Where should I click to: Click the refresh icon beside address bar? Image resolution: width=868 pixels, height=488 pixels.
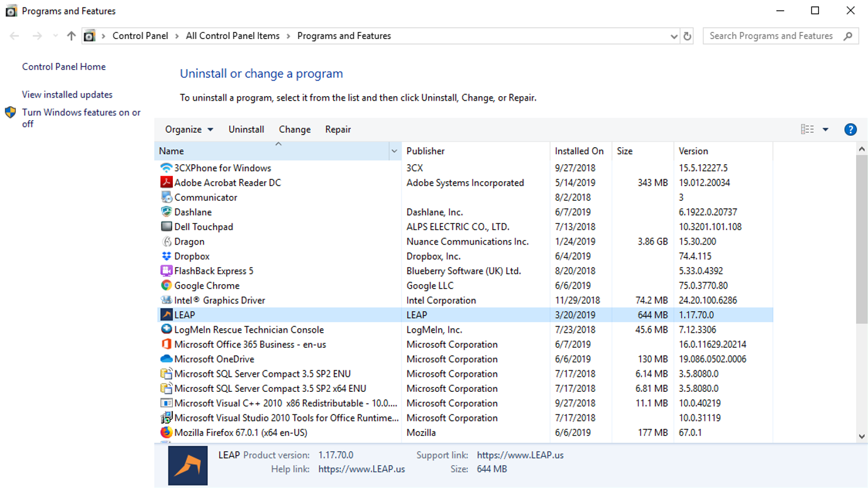687,36
